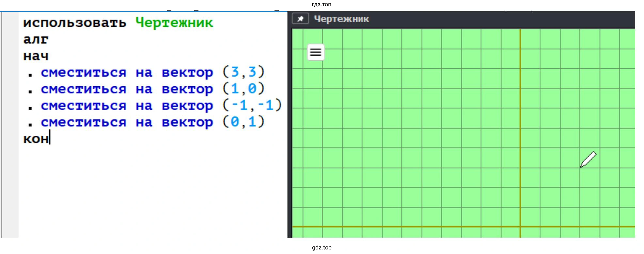Open the hamburger menu on the canvas
This screenshot has height=254, width=644.
coord(316,52)
